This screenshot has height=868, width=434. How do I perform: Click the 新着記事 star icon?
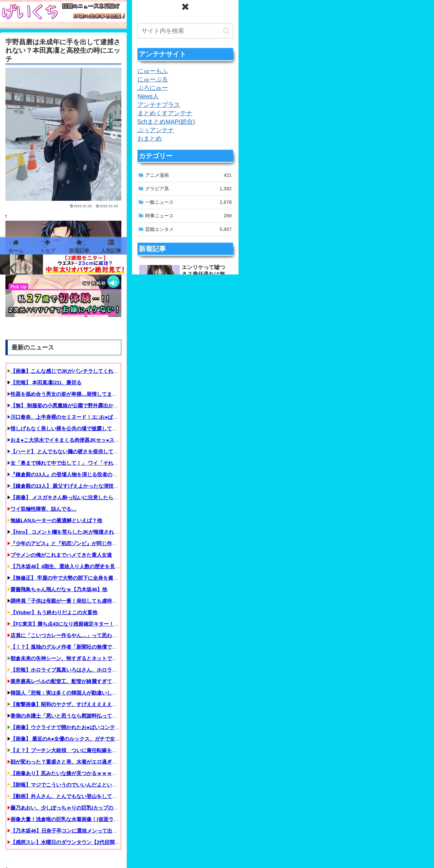[79, 242]
